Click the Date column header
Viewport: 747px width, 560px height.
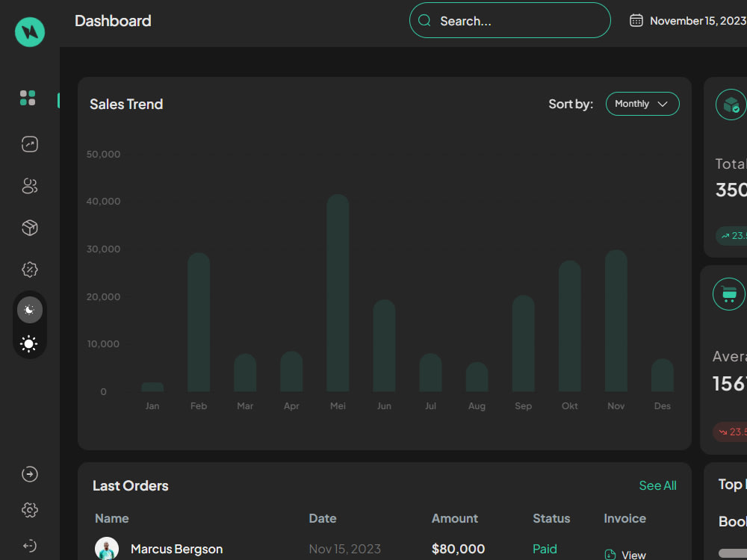tap(323, 519)
